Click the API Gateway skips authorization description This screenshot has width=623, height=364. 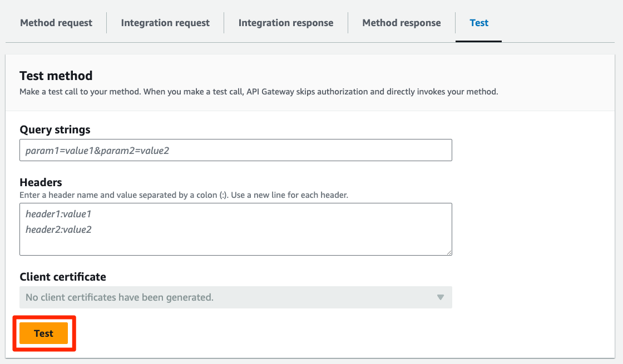coord(259,92)
